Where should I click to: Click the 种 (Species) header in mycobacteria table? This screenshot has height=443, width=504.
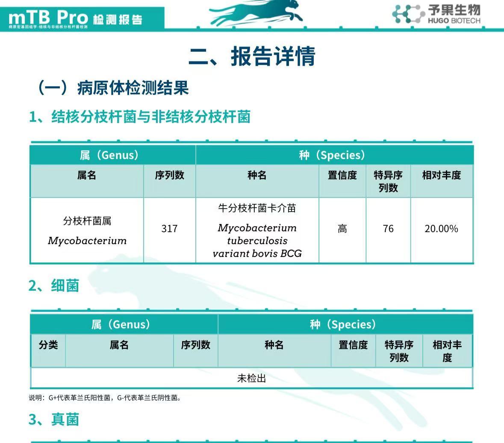332,155
